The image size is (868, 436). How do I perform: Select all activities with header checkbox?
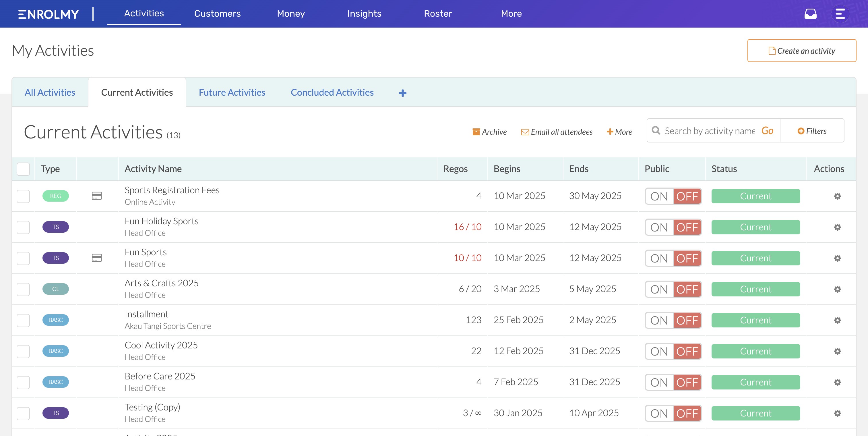pos(23,169)
